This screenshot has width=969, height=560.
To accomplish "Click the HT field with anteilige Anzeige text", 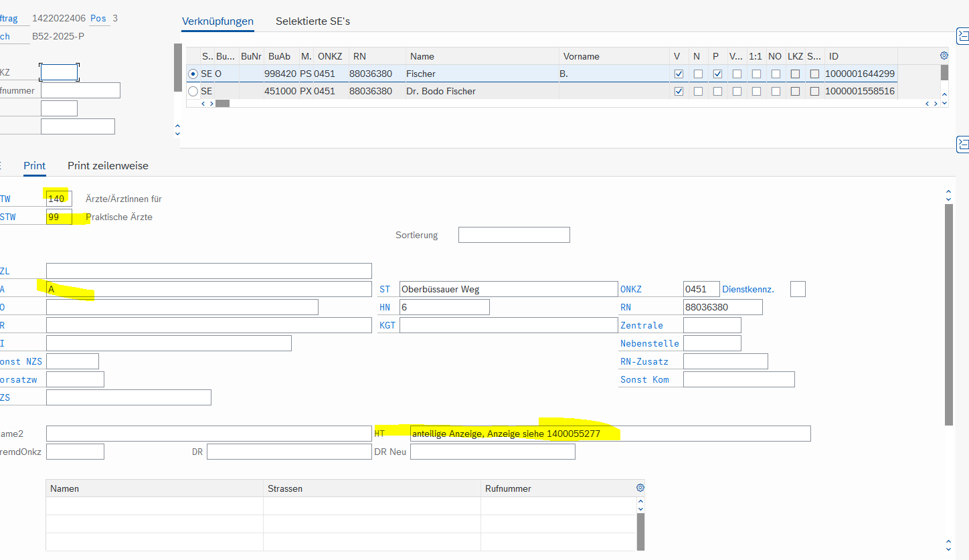I will pyautogui.click(x=610, y=434).
